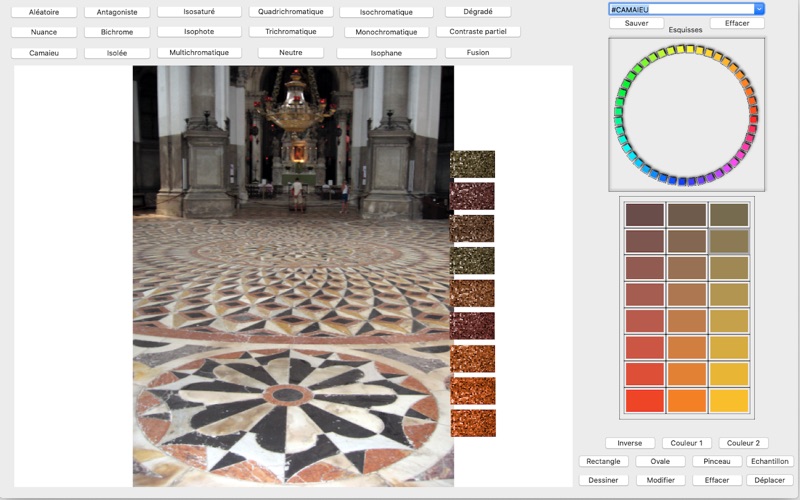Click Effacer below the sketch dropdown
Viewport: 800px width, 500px height.
[737, 23]
